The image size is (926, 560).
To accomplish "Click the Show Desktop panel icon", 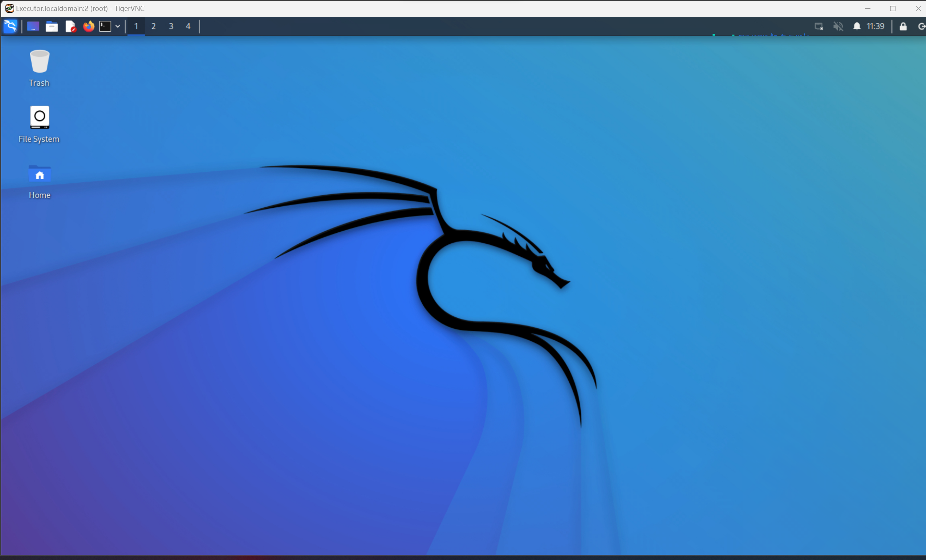I will 33,26.
